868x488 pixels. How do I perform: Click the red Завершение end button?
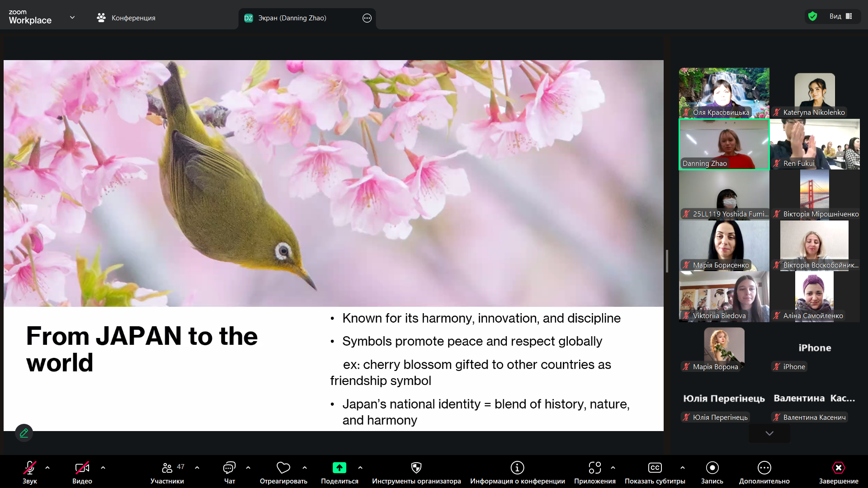(838, 468)
